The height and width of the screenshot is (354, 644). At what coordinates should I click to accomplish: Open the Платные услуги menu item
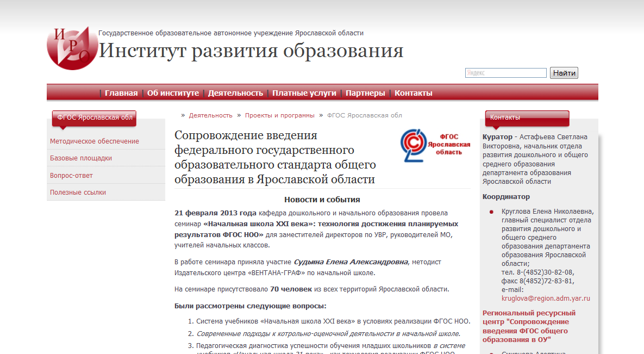[x=304, y=94]
